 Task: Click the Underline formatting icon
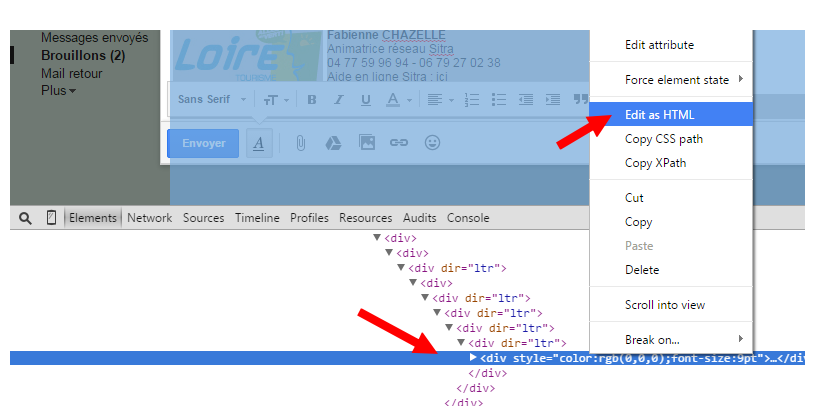365,100
